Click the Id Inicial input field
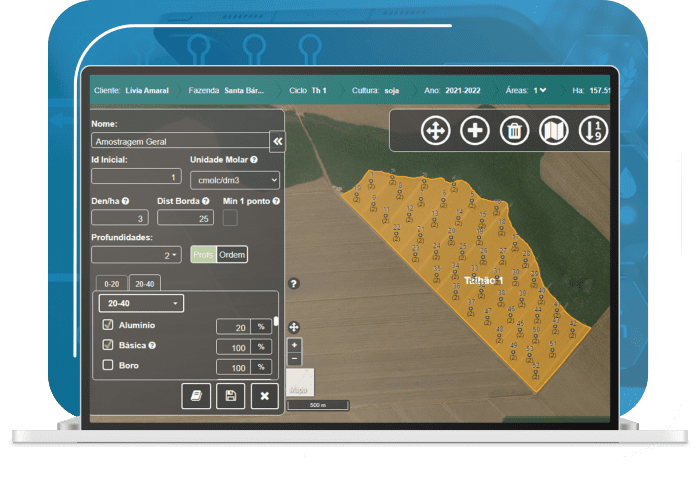The image size is (694, 487). [136, 177]
